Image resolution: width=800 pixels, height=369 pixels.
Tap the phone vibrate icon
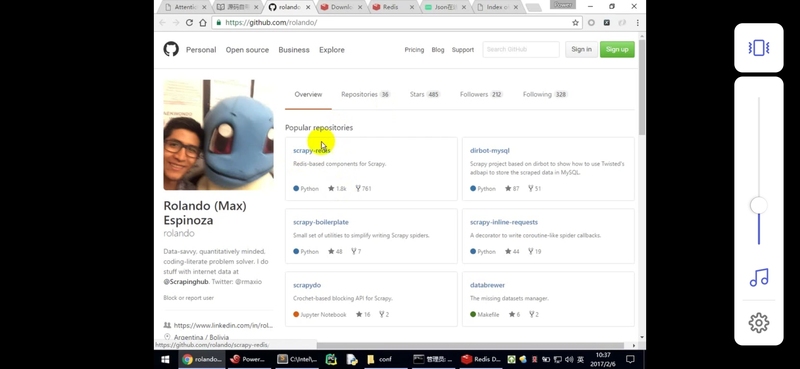pyautogui.click(x=759, y=48)
